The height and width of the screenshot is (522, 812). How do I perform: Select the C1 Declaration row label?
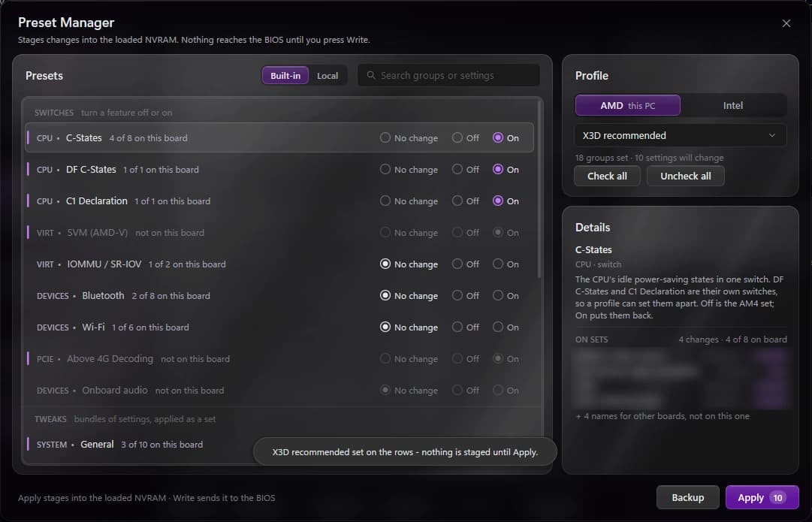click(97, 201)
